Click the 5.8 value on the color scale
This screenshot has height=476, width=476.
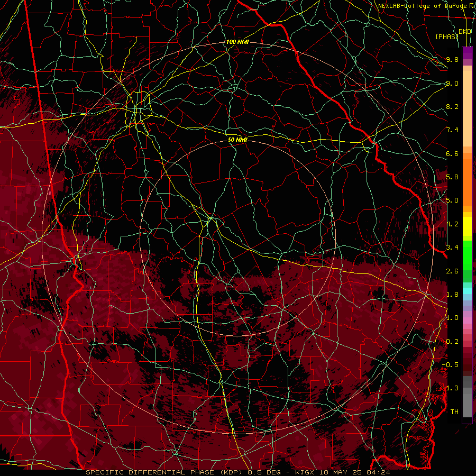click(x=452, y=177)
